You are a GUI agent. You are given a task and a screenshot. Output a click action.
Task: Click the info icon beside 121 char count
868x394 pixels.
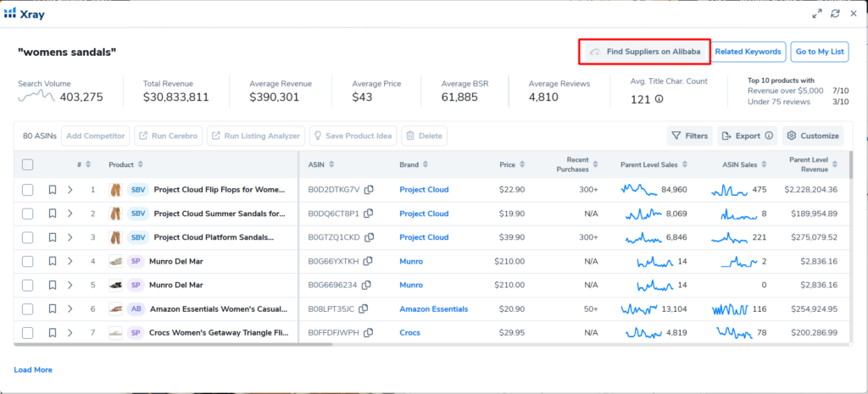[659, 99]
